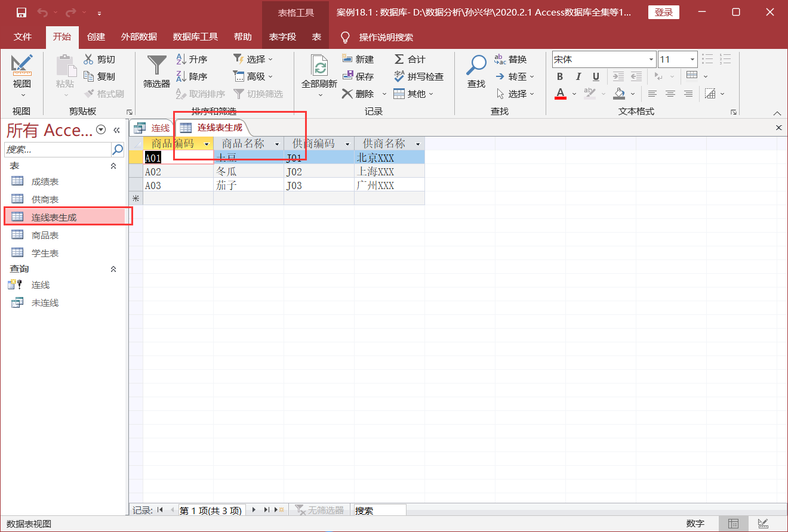Switch to the 数据库工具 ribbon tab
Viewport: 788px width, 532px height.
(x=195, y=37)
